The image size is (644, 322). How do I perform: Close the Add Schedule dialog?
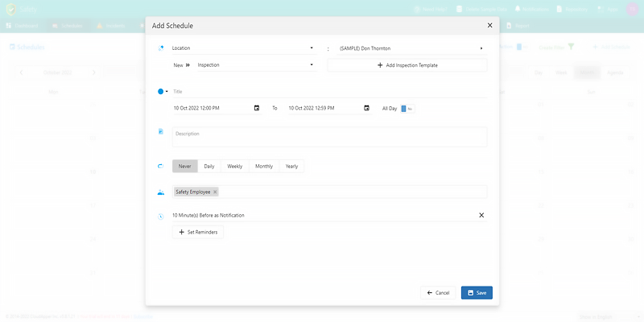point(489,26)
